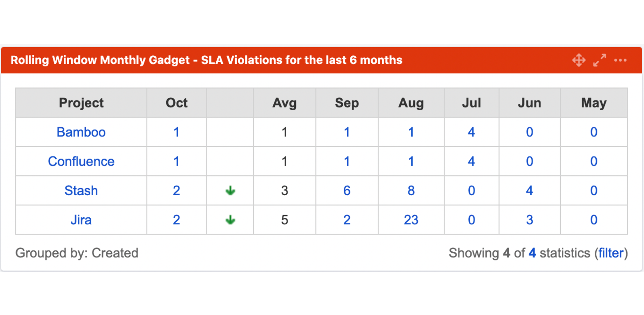Open Jira's Jul value 0
This screenshot has height=315, width=644.
(471, 220)
